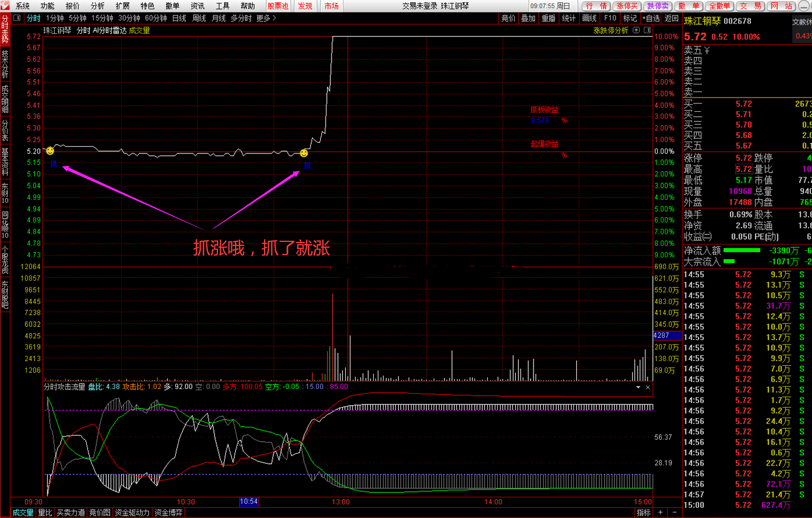This screenshot has height=518, width=812.
Task: Select the 资金博弈 bottom tab
Action: (x=168, y=512)
